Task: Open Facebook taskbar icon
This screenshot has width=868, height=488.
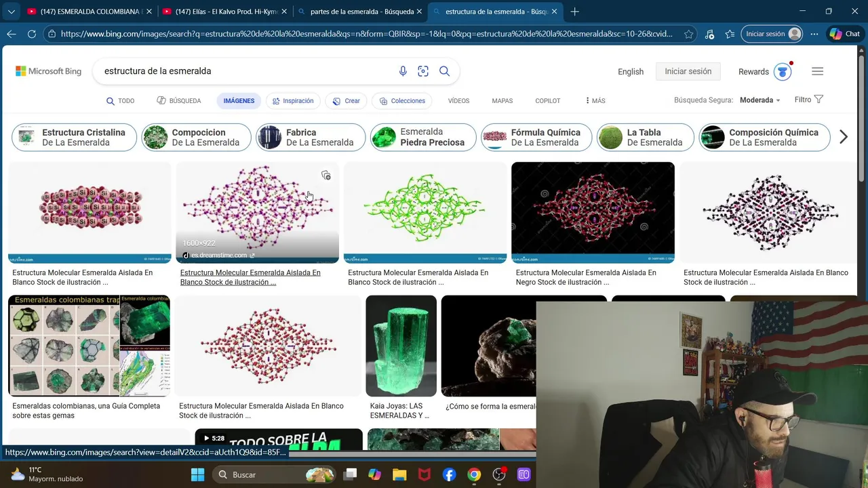Action: pos(449,474)
